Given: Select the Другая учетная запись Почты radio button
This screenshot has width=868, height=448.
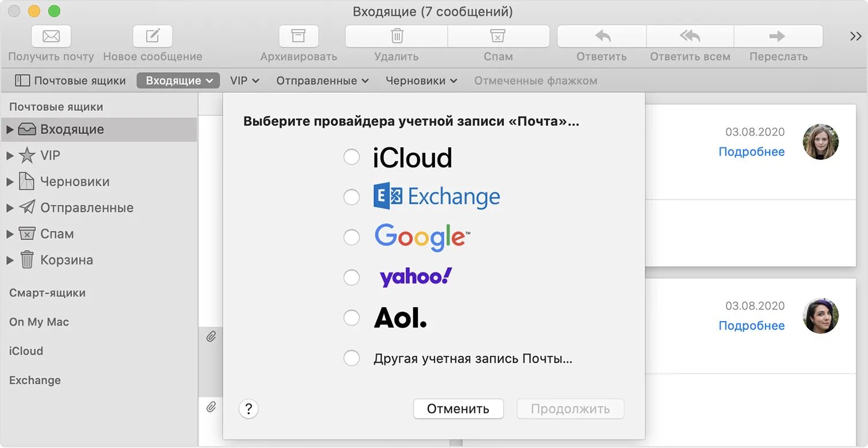Looking at the screenshot, I should pyautogui.click(x=351, y=358).
